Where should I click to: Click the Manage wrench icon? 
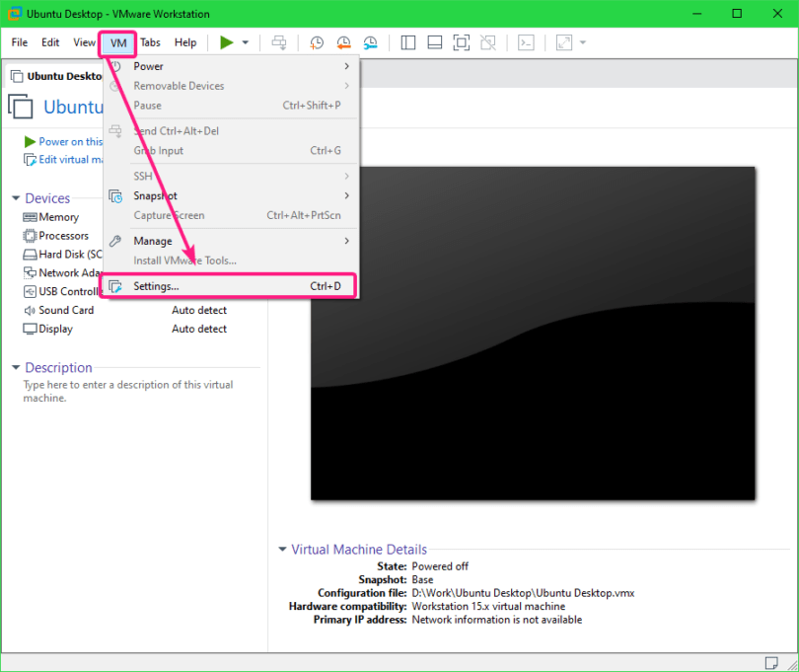(115, 241)
